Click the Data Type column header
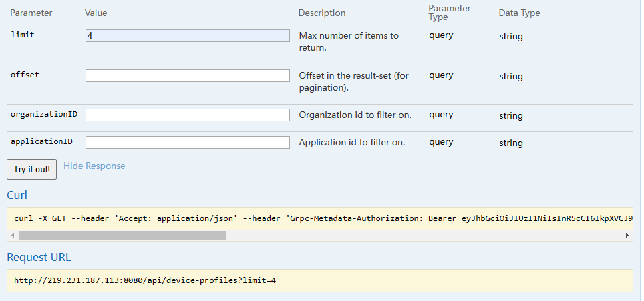 (x=519, y=13)
